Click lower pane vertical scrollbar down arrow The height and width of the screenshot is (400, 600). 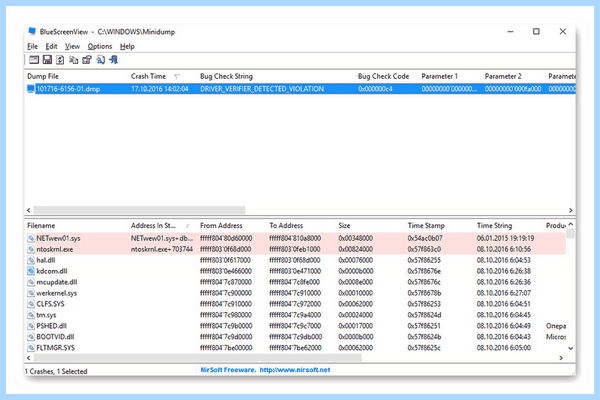click(x=571, y=348)
